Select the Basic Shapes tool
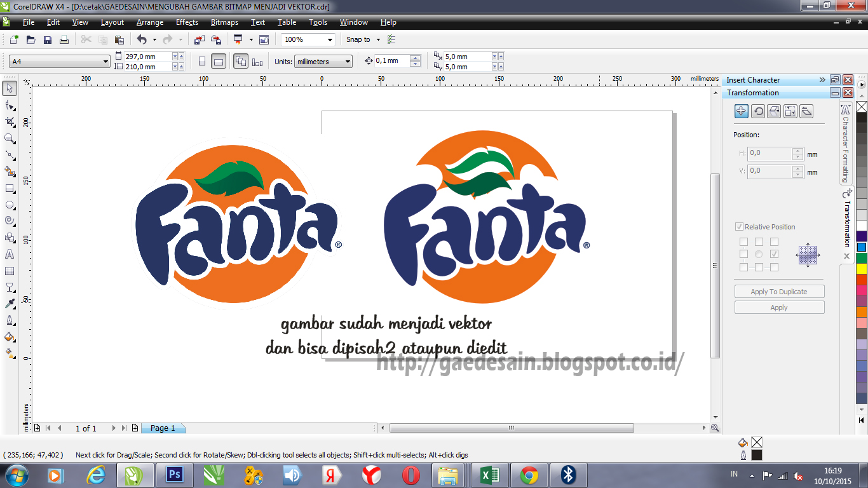 pos(10,238)
